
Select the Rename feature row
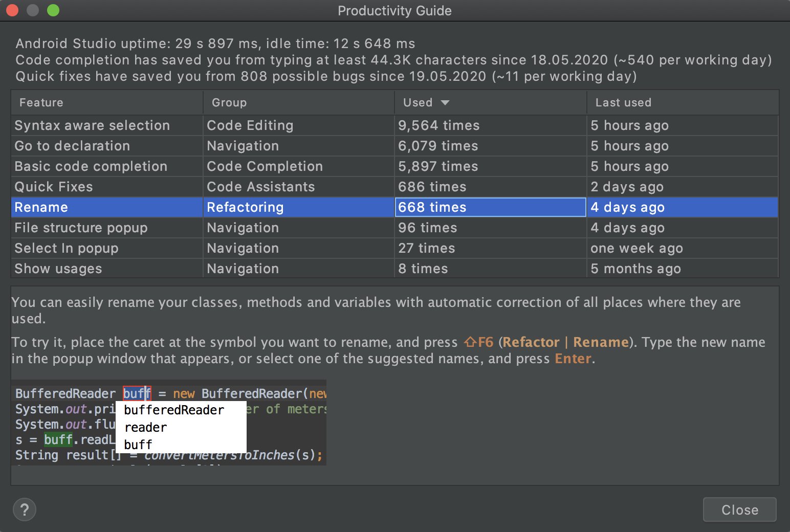[41, 207]
